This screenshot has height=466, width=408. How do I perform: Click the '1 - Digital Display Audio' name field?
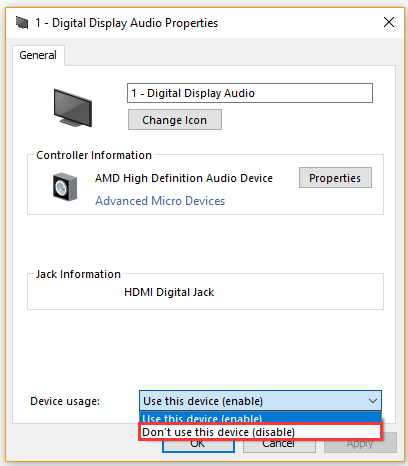pyautogui.click(x=250, y=93)
